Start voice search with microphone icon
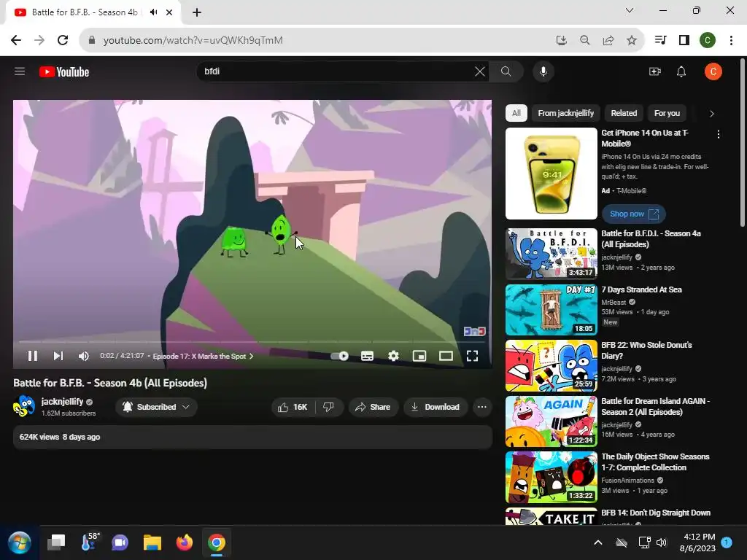 tap(543, 71)
